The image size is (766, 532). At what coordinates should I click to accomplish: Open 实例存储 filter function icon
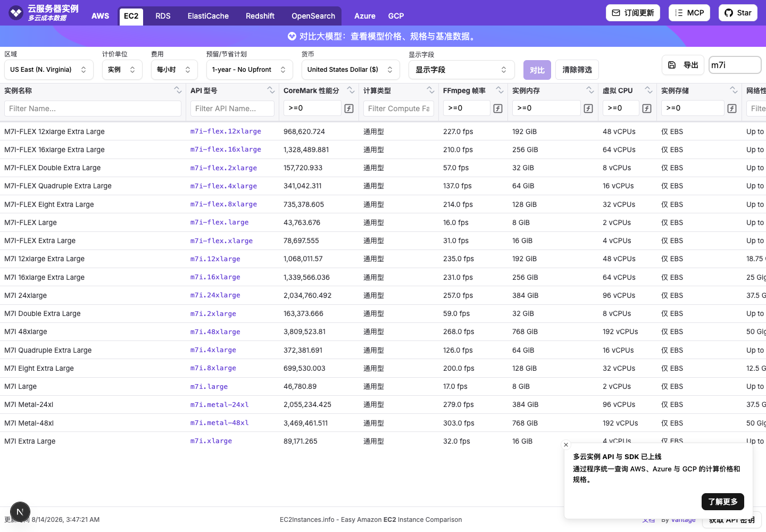coord(732,109)
